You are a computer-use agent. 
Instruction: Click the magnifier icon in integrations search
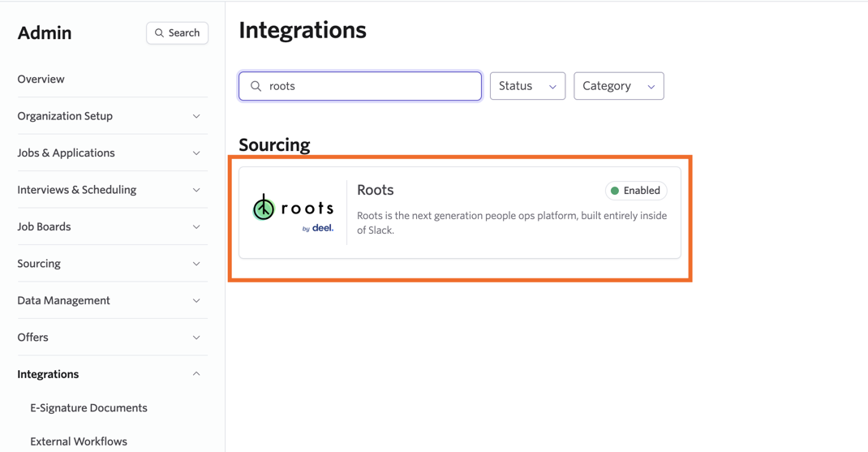(256, 86)
